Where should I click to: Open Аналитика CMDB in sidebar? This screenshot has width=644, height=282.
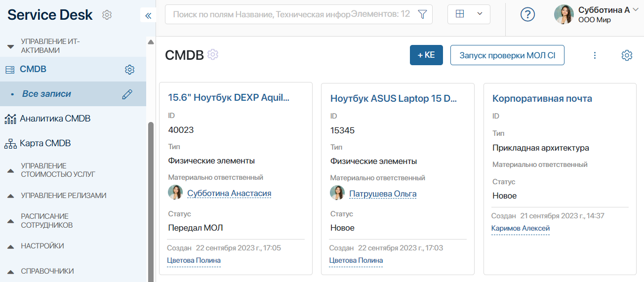pos(55,119)
